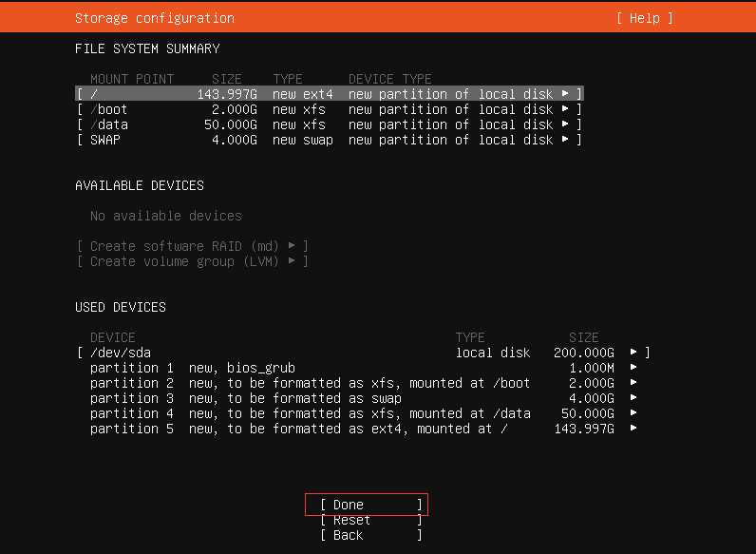Image resolution: width=756 pixels, height=554 pixels.
Task: Open arrow for partition 1 1.000M
Action: tap(633, 368)
